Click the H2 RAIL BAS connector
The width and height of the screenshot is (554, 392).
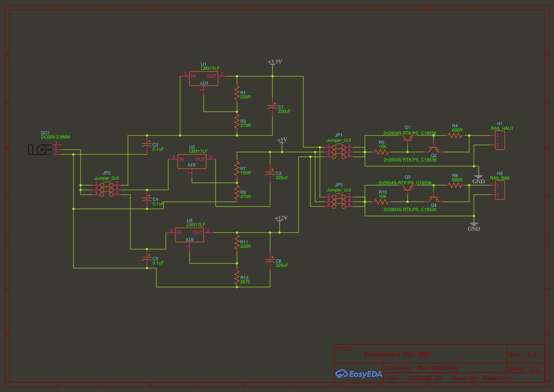[500, 190]
